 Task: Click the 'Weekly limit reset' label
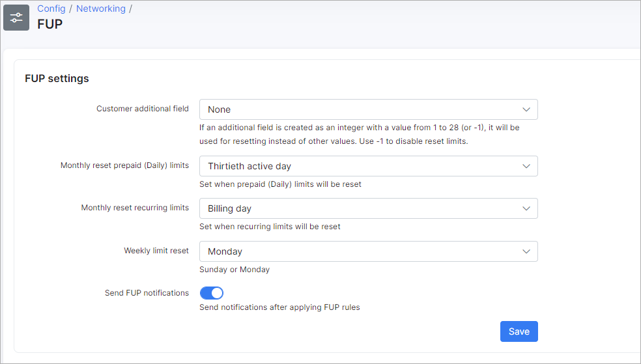point(156,251)
